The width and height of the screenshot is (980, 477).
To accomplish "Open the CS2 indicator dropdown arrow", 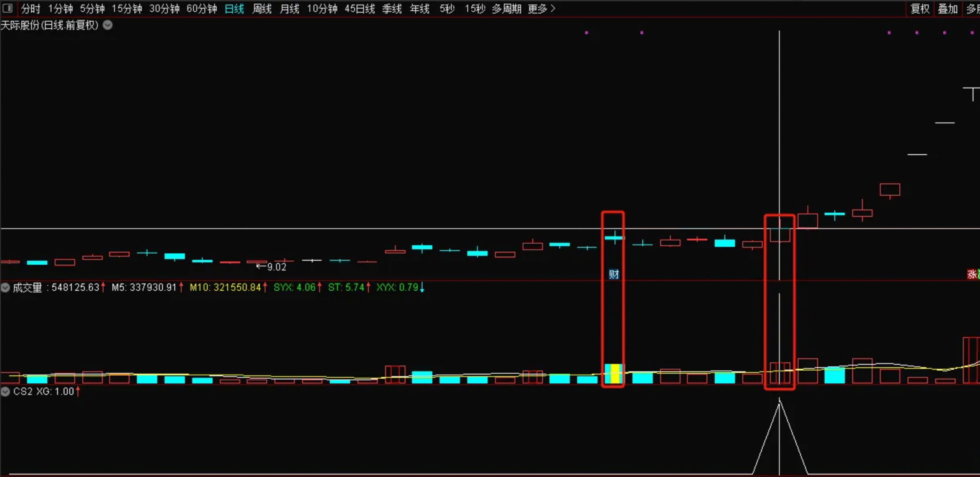I will (x=5, y=391).
